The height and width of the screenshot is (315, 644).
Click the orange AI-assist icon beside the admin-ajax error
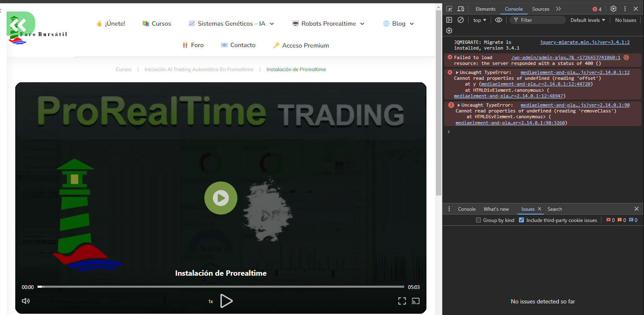tap(626, 57)
